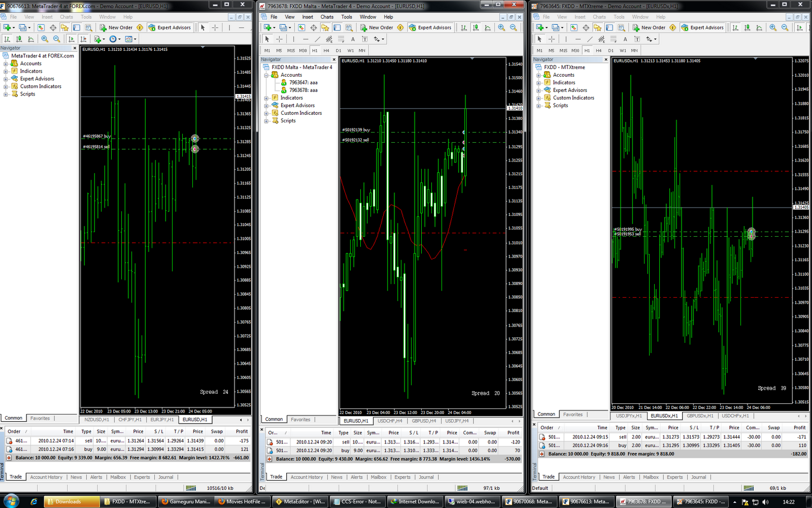812x508 pixels.
Task: Expand Expert Advisors in MTXtreme Navigator
Action: (x=538, y=90)
